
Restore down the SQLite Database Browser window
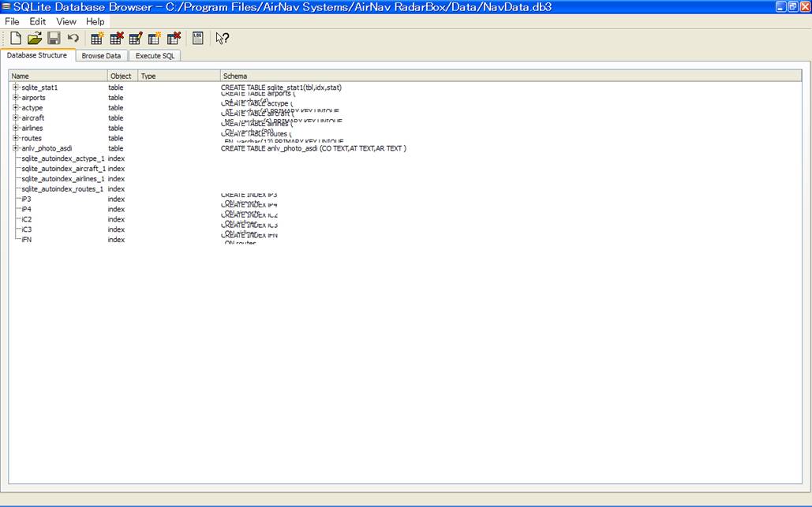(x=793, y=7)
